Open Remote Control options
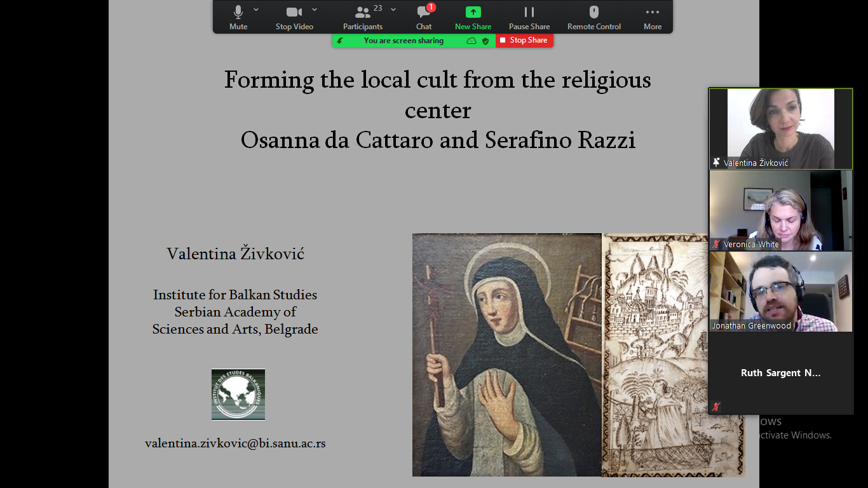Screen dimensions: 868x488 pyautogui.click(x=594, y=17)
